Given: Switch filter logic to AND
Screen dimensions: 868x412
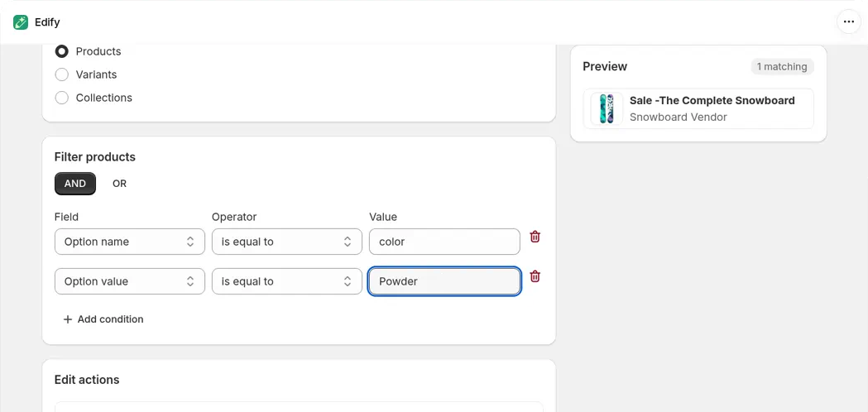Looking at the screenshot, I should (75, 184).
